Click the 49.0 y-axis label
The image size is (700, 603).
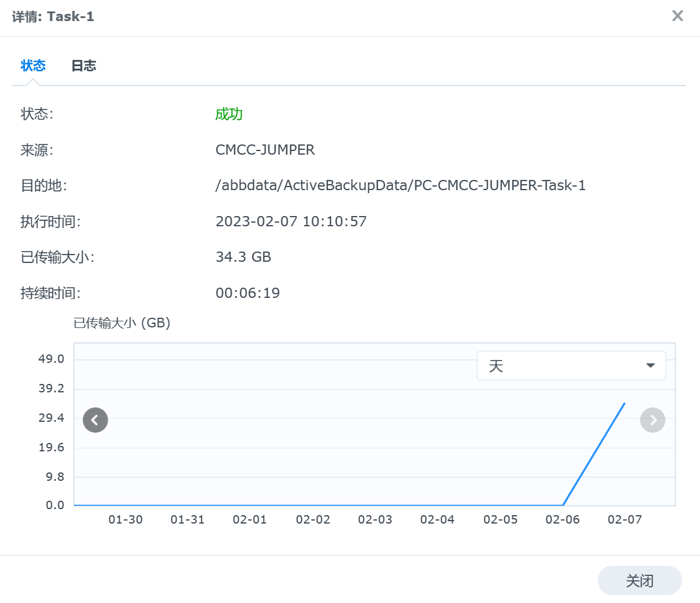(51, 359)
